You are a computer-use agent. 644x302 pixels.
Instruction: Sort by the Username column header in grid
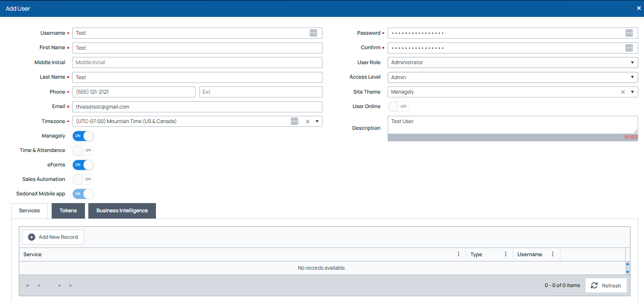(x=530, y=255)
